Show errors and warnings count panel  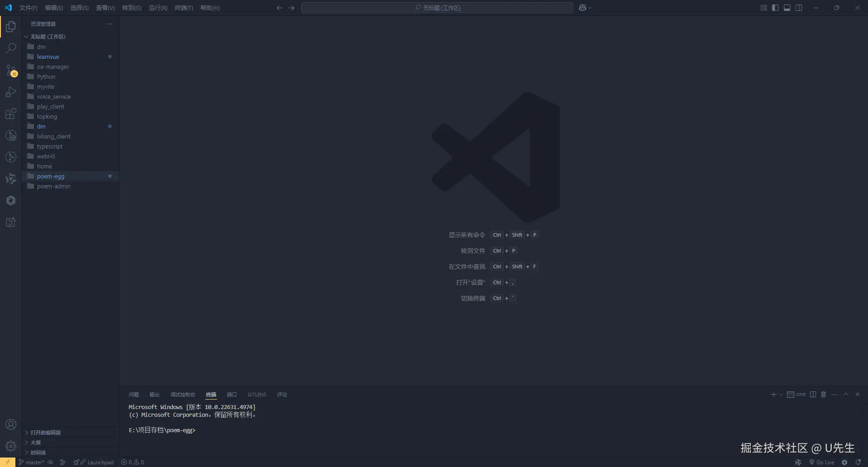pos(133,462)
